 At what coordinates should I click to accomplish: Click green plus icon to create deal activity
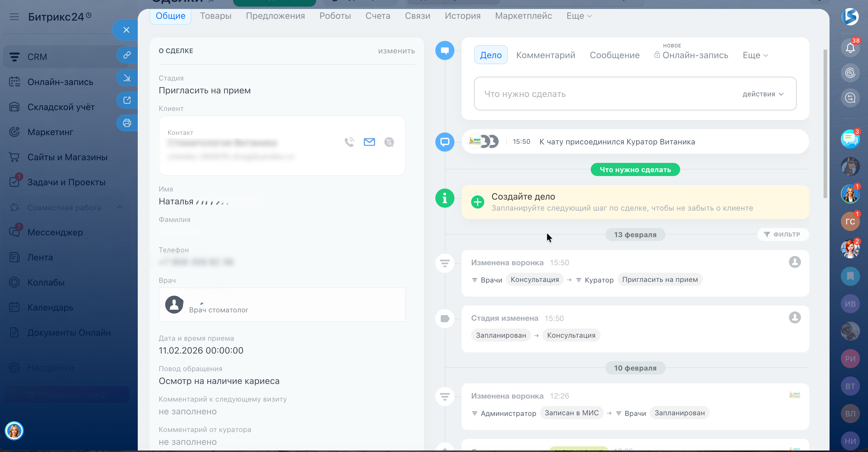tap(477, 202)
